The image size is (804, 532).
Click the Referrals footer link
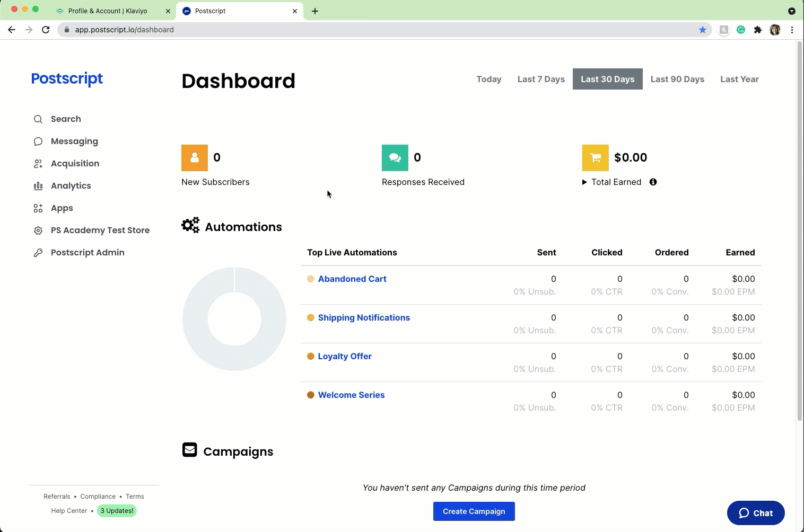point(57,496)
